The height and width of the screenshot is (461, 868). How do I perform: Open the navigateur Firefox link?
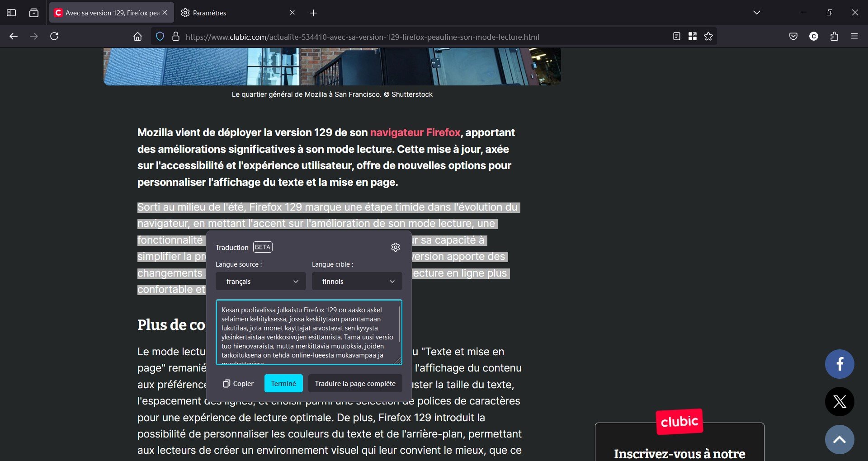tap(414, 132)
